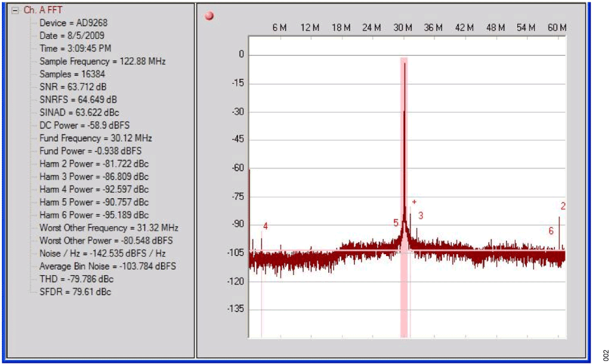Click harmonic marker 4 at low frequency

pos(265,226)
